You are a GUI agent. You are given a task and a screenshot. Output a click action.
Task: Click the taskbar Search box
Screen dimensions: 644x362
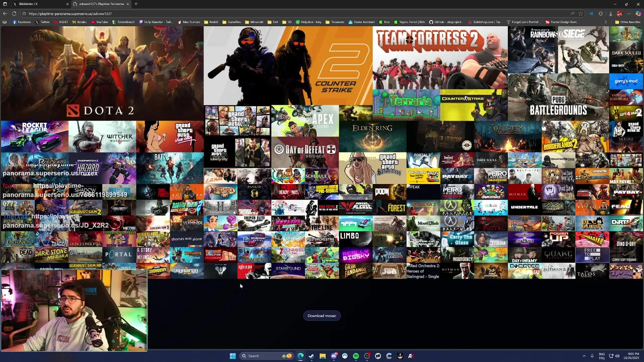266,356
